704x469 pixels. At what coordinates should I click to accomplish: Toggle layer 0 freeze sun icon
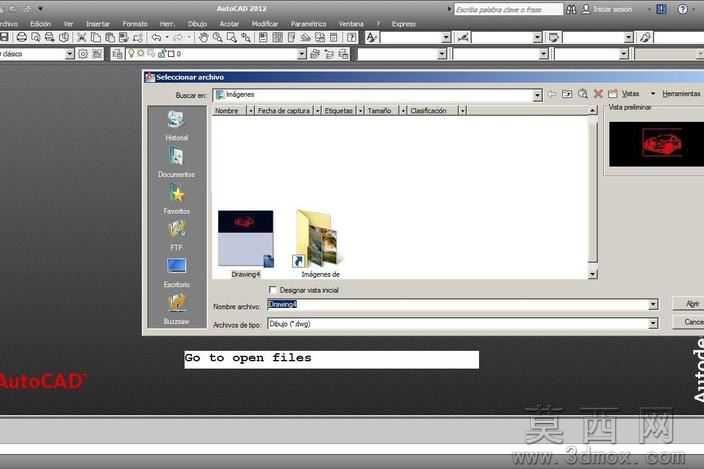(x=141, y=53)
